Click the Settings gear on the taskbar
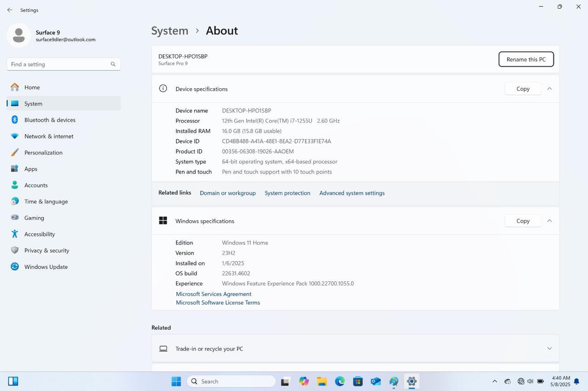Viewport: 588px width, 391px height. 412,381
